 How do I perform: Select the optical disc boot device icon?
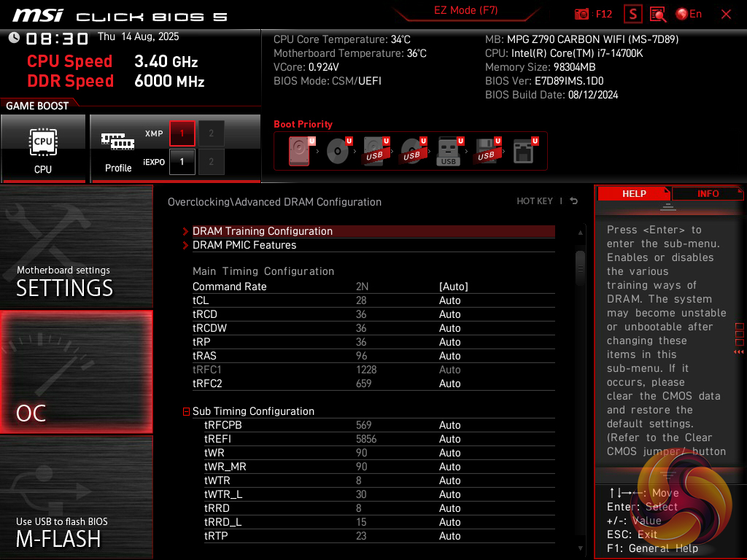tap(338, 151)
